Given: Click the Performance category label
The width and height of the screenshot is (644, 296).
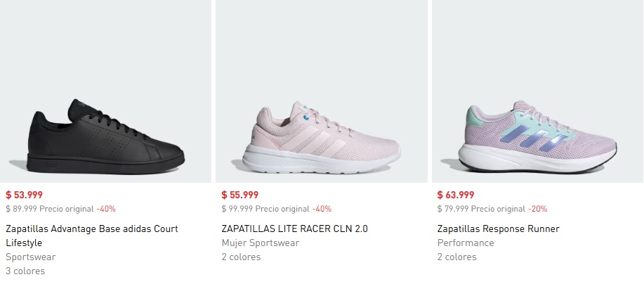Looking at the screenshot, I should click(466, 243).
